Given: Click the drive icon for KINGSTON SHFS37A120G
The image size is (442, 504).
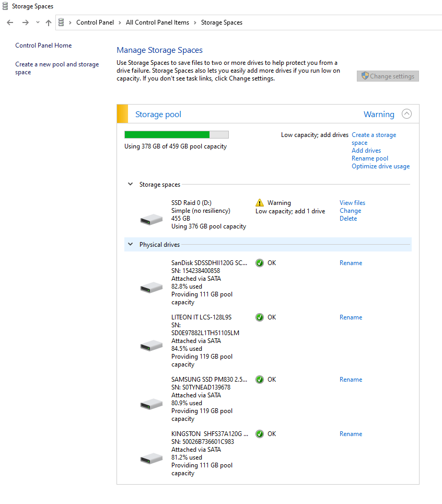Looking at the screenshot, I should (151, 457).
